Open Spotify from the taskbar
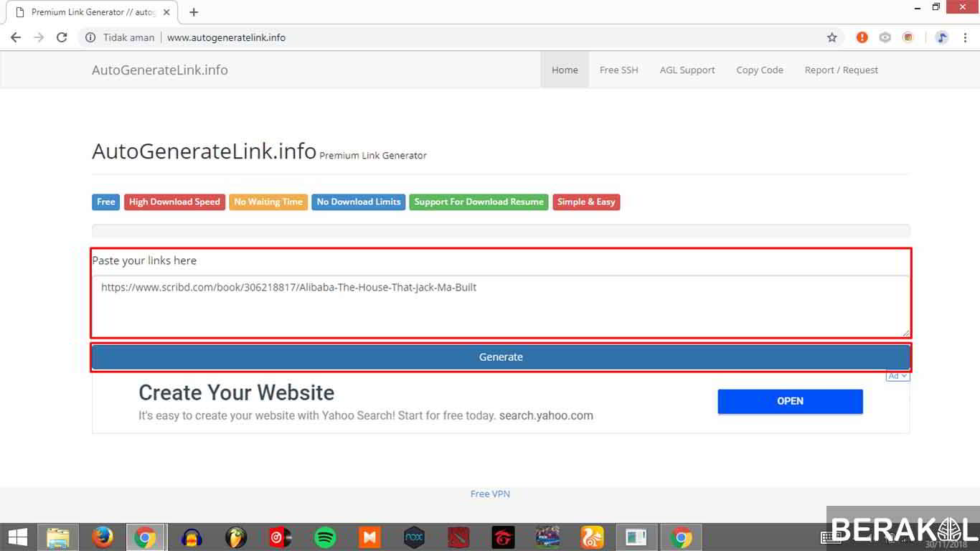Viewport: 980px width, 551px height. [325, 537]
